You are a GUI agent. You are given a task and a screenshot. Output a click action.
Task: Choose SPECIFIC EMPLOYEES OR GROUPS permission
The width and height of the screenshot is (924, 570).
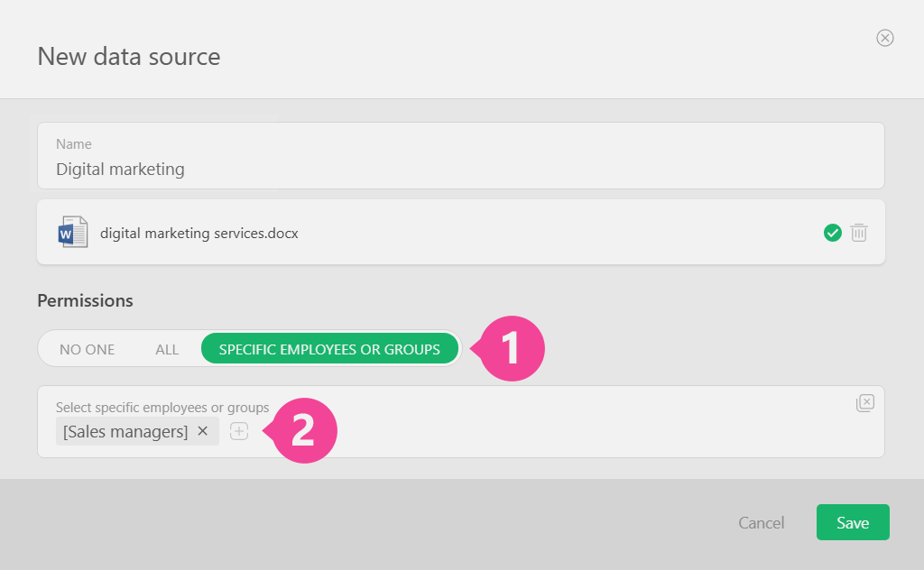pyautogui.click(x=329, y=349)
